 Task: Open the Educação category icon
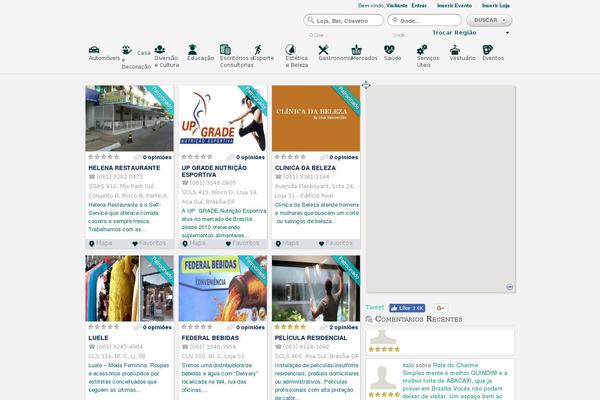(192, 49)
